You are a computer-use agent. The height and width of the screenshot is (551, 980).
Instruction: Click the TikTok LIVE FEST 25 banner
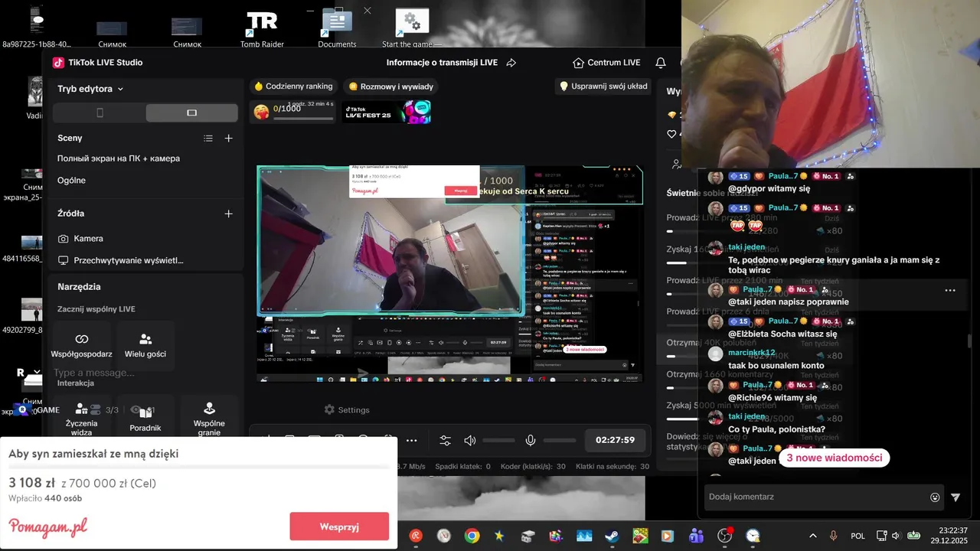386,112
